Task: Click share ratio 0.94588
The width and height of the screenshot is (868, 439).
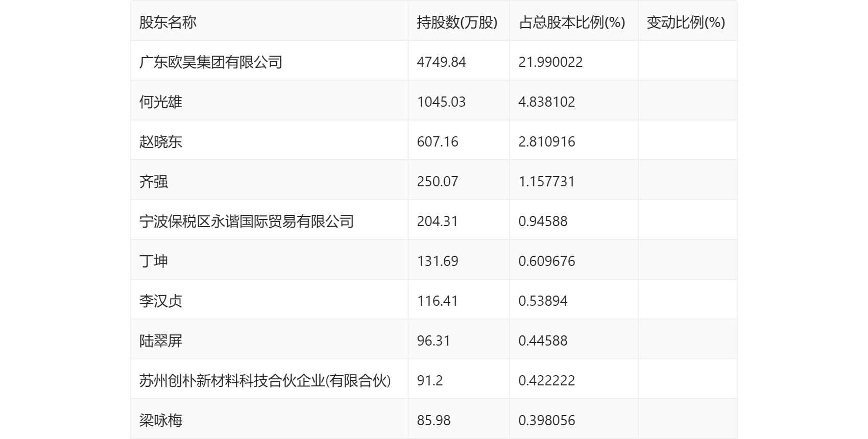Action: point(543,222)
